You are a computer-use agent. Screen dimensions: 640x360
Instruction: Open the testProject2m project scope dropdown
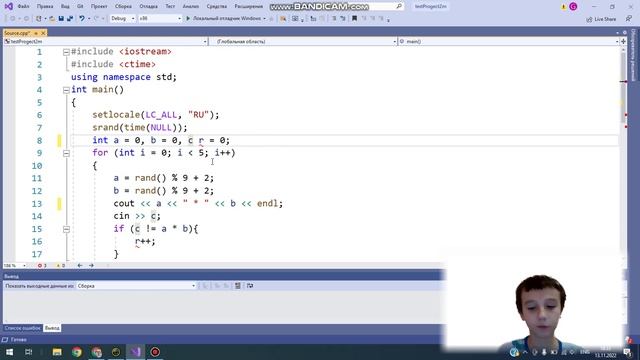click(x=105, y=42)
